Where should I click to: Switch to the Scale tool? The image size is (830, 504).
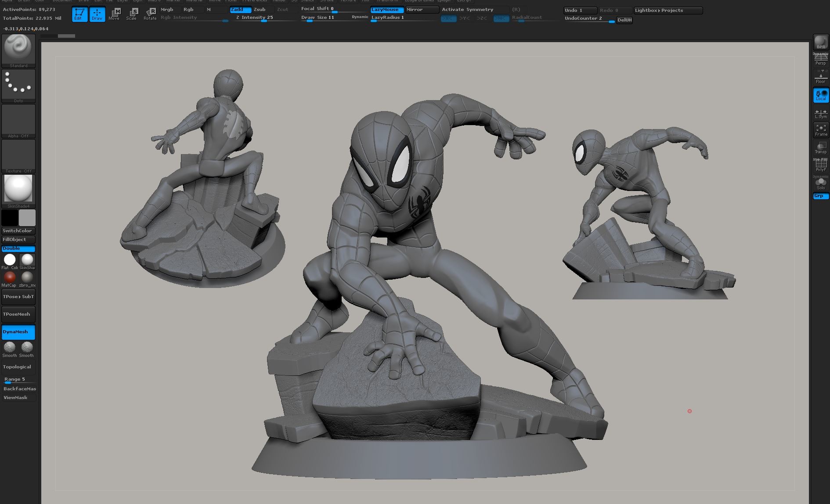click(x=132, y=14)
